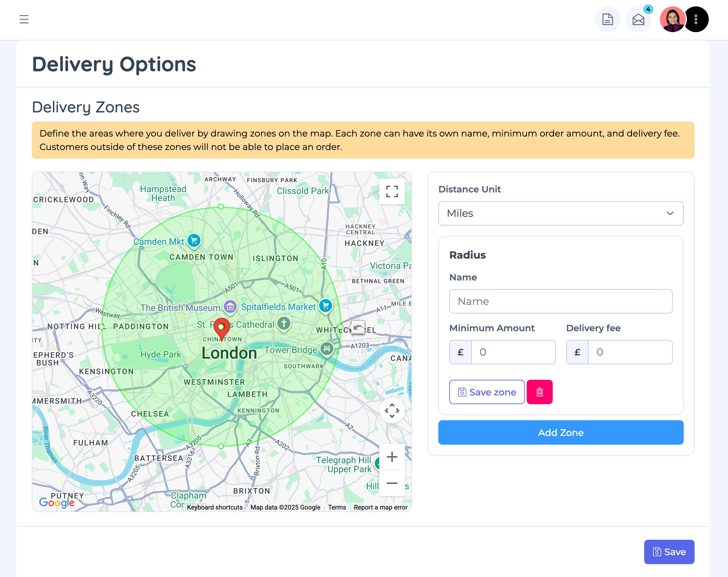This screenshot has width=728, height=577.
Task: Click the map zoom in plus button
Action: click(x=392, y=457)
